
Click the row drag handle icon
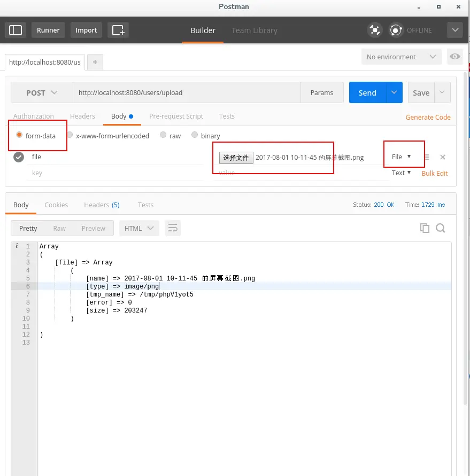(427, 157)
